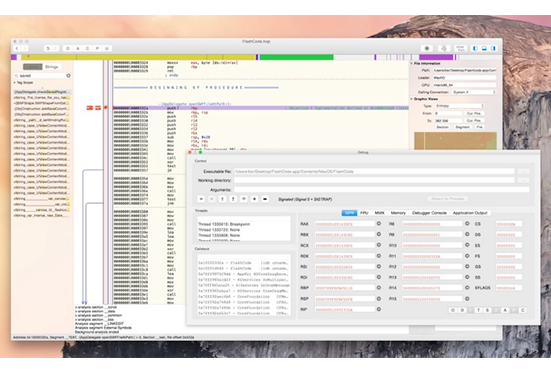Click the Segment button in Graphic Views
The width and height of the screenshot is (551, 371).
tap(462, 127)
